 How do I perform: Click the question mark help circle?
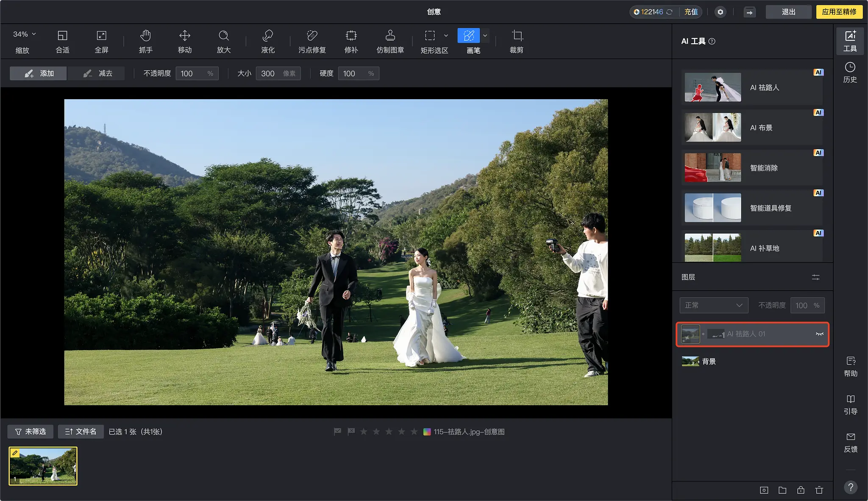[850, 487]
